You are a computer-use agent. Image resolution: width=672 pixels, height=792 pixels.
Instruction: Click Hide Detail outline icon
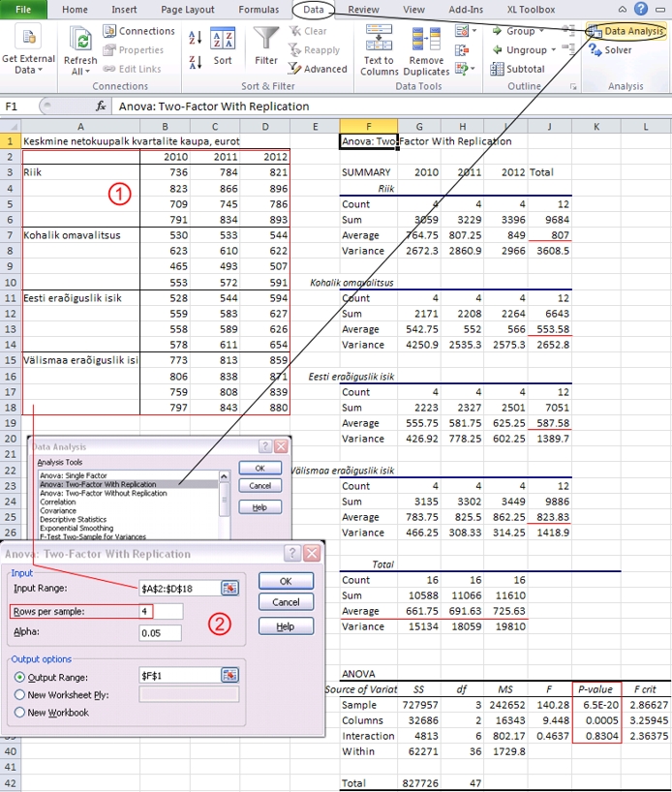click(x=568, y=49)
